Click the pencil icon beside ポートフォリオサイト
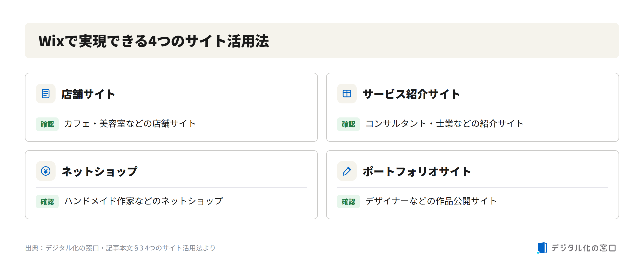 tap(347, 171)
